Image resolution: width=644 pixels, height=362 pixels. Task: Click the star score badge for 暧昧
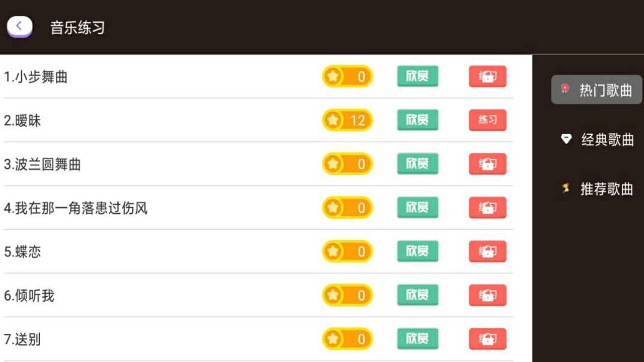(347, 120)
